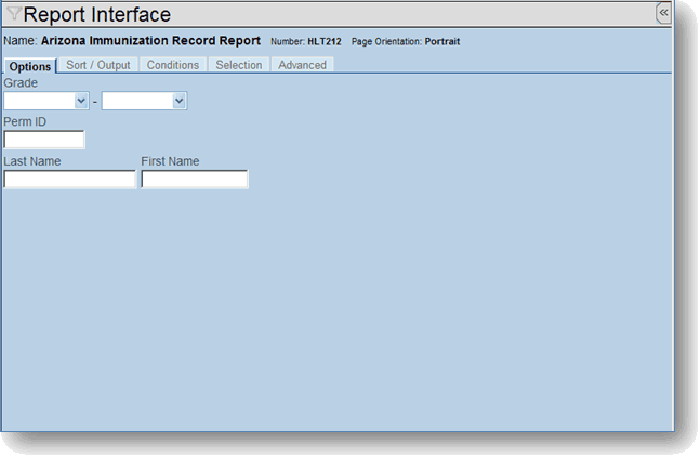The image size is (700, 457).
Task: Click the filter funnel icon beside Report Interface
Action: tap(14, 13)
